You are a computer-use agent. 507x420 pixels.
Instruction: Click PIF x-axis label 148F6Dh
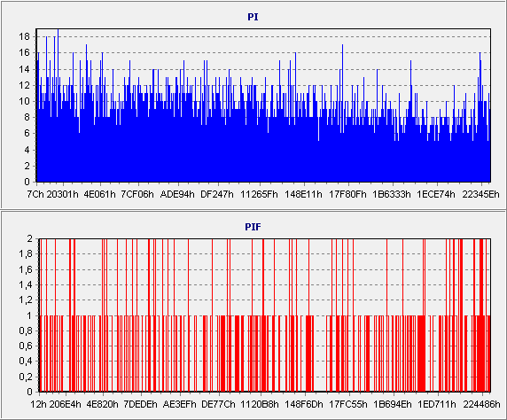304,404
